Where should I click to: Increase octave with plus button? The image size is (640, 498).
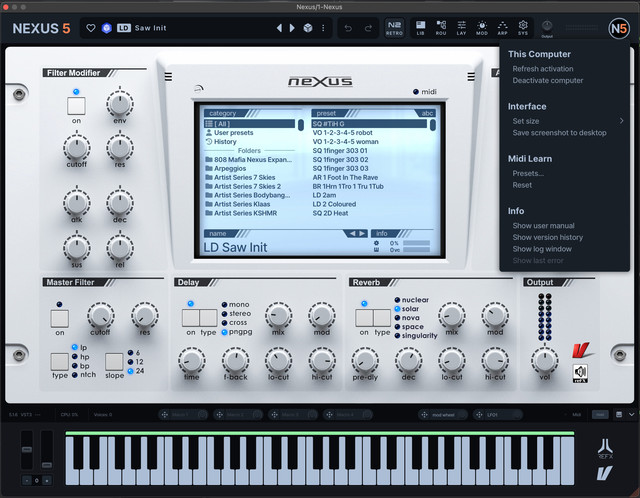(x=47, y=480)
